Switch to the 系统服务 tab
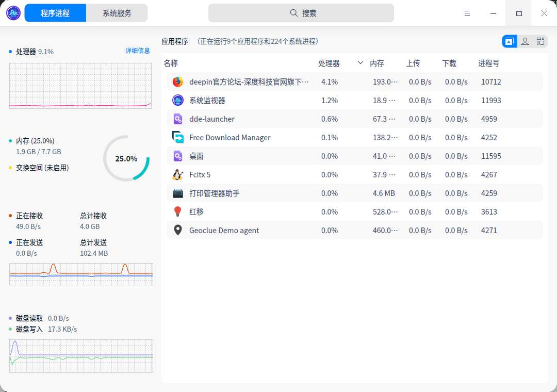 pyautogui.click(x=117, y=12)
